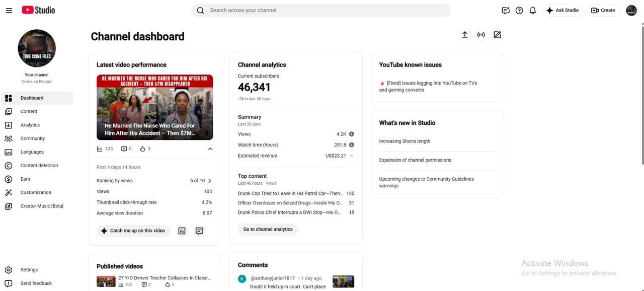
Task: Open the notifications bell
Action: point(533,10)
